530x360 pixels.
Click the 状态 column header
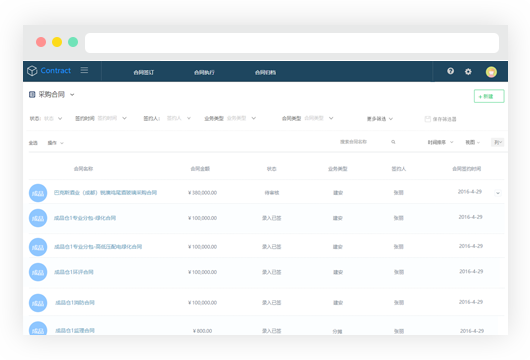tap(271, 169)
